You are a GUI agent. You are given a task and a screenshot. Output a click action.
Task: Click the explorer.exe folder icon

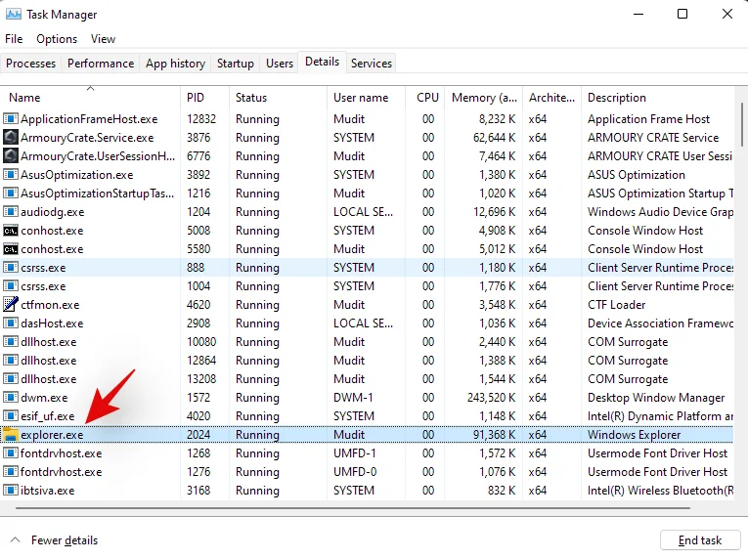(11, 435)
